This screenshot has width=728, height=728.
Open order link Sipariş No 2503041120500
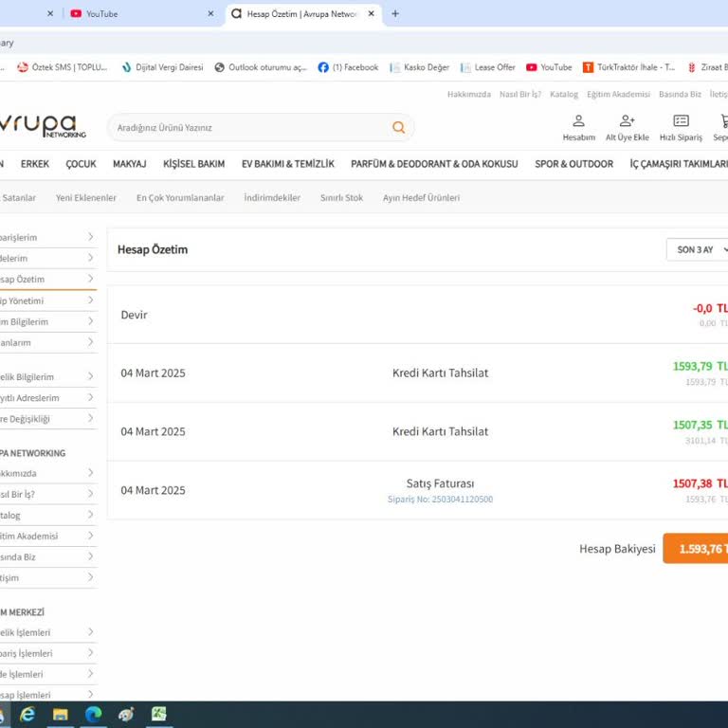click(440, 500)
